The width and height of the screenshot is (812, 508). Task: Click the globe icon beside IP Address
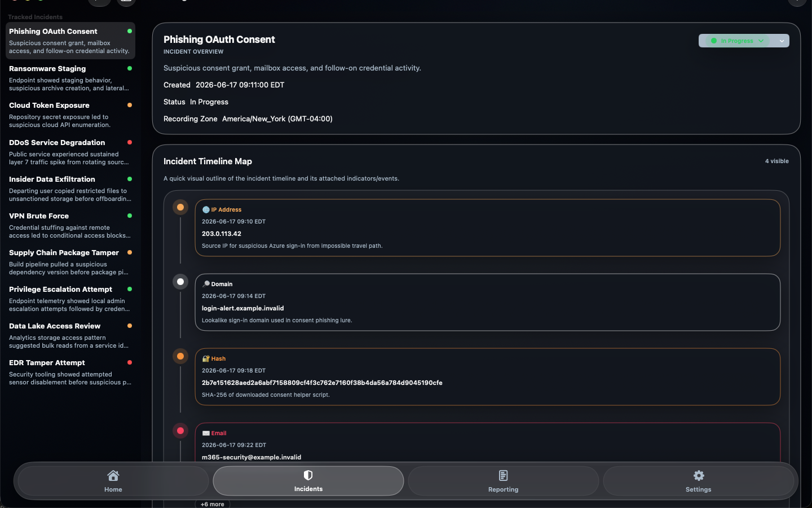point(206,209)
